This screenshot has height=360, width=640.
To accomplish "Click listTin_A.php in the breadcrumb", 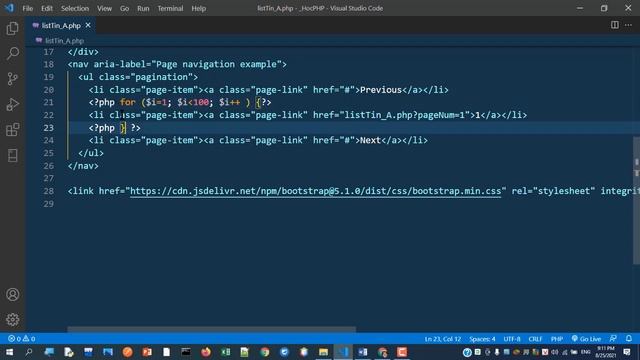I will click(64, 40).
